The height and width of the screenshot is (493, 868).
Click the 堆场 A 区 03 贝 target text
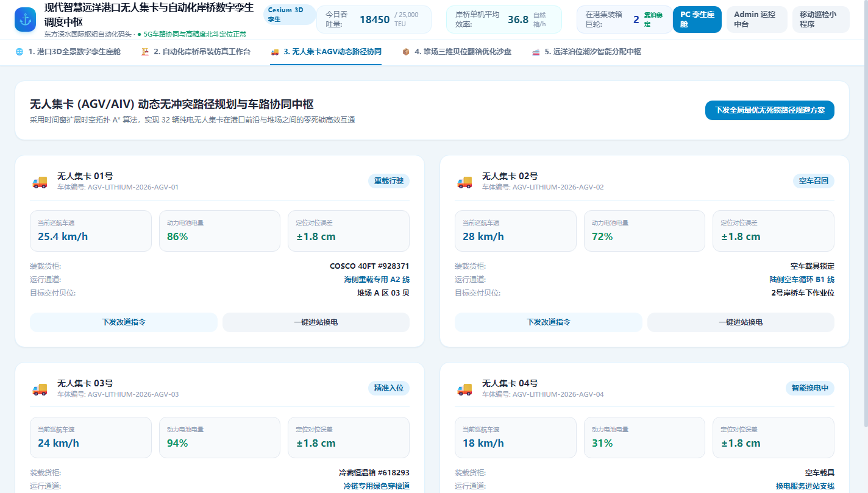coord(383,293)
